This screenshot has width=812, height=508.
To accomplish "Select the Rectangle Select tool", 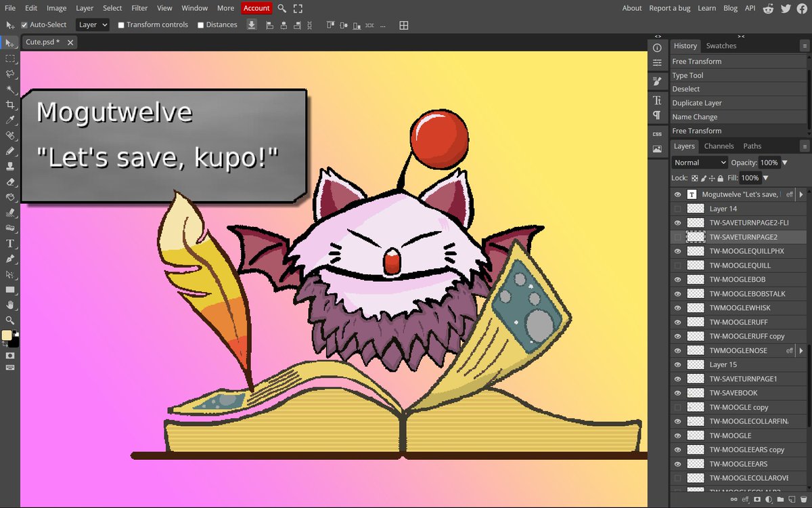I will [x=10, y=59].
